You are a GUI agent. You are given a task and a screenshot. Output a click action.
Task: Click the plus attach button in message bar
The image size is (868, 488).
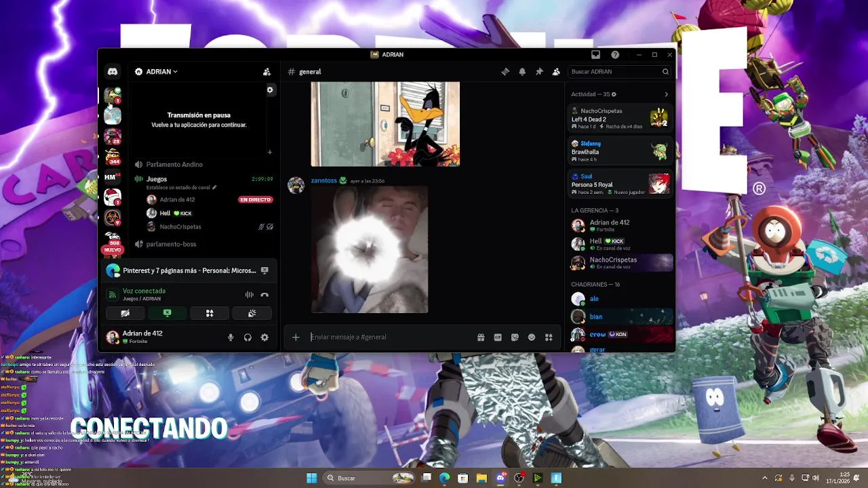pyautogui.click(x=296, y=337)
